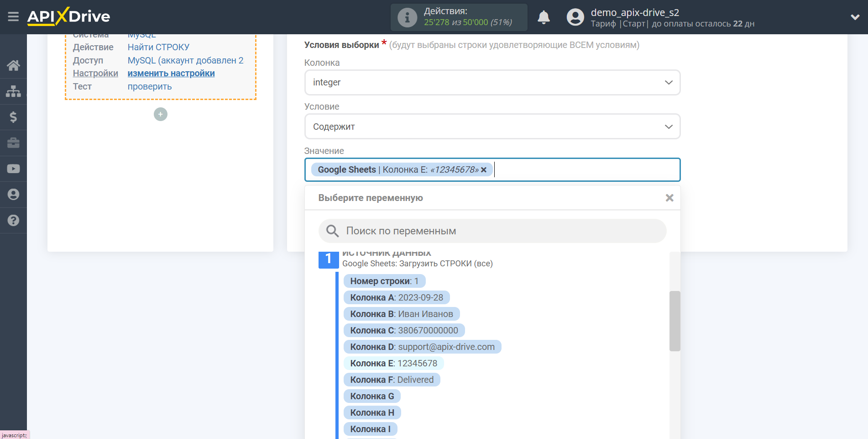Click the variable search field
Screen dimensions: 868x439
point(492,231)
